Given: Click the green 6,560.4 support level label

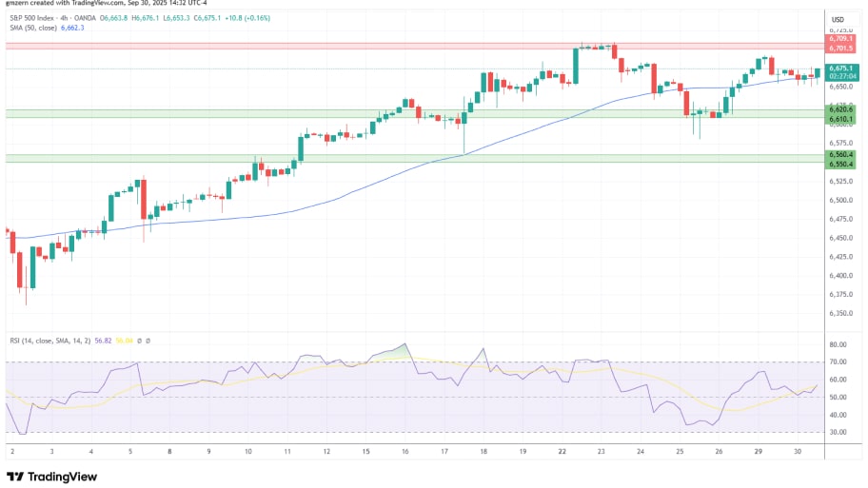Looking at the screenshot, I should pos(839,154).
